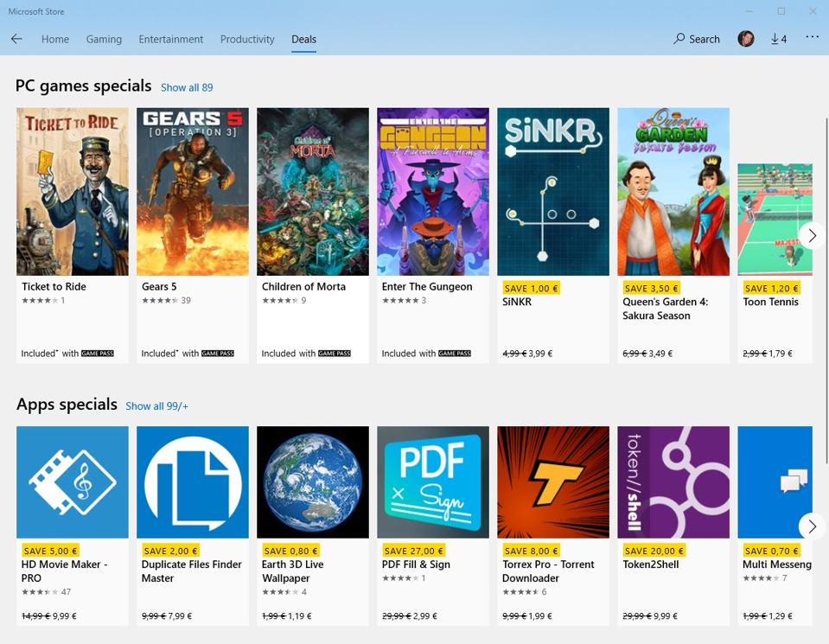This screenshot has width=829, height=644.
Task: Click Torrex Pro - Torrent Downloader title
Action: coord(548,571)
